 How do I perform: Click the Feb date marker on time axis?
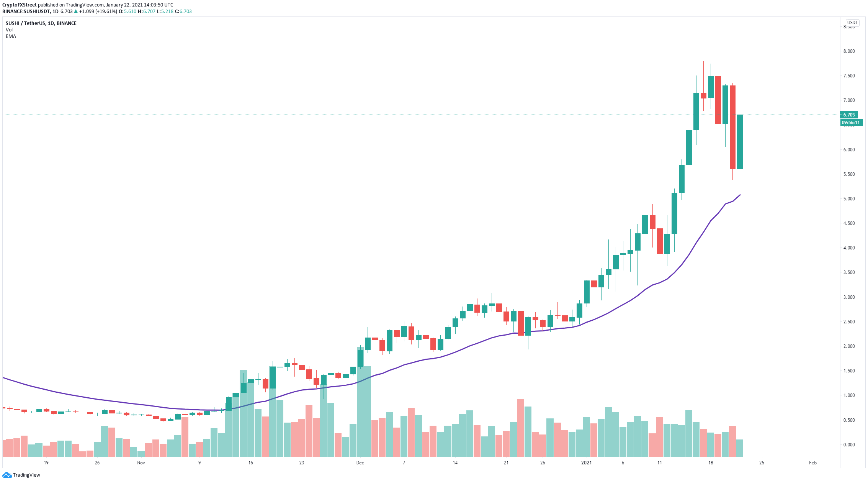click(812, 463)
